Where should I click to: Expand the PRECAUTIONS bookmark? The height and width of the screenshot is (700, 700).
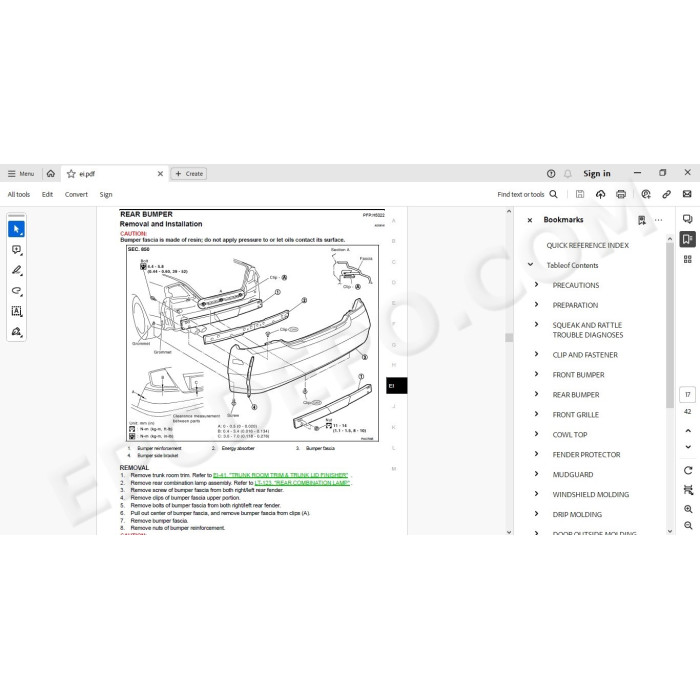pyautogui.click(x=537, y=284)
